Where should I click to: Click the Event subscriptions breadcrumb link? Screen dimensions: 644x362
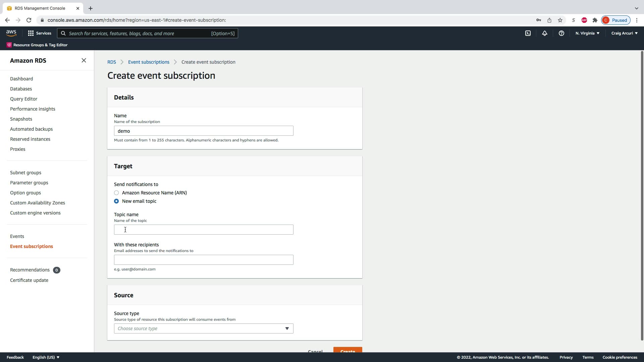149,62
